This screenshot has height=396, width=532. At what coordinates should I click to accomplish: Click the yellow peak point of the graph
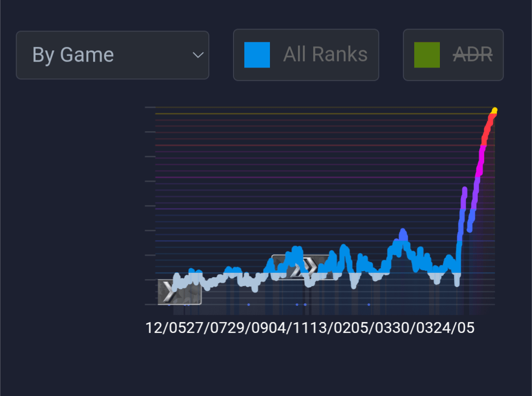pos(495,110)
